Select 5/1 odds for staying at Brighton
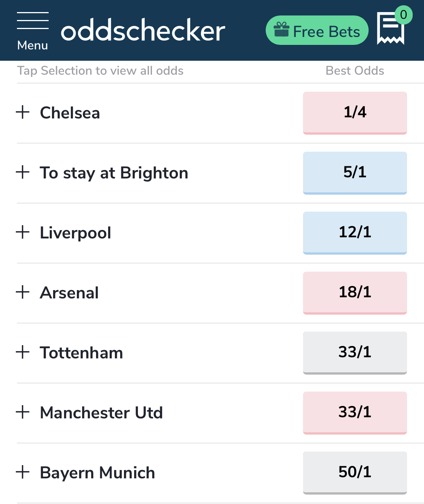The image size is (424, 504). point(355,173)
